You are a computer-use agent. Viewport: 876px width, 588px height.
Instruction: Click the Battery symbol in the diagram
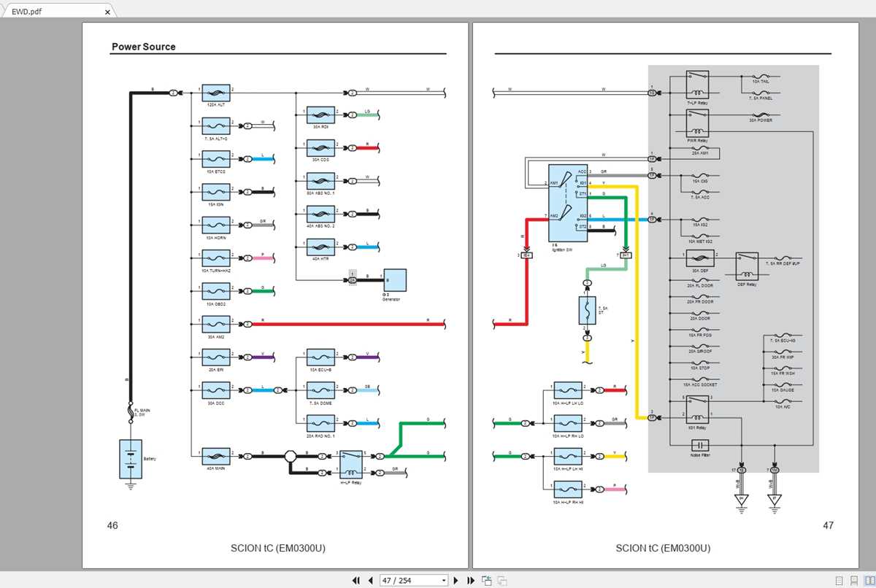131,459
